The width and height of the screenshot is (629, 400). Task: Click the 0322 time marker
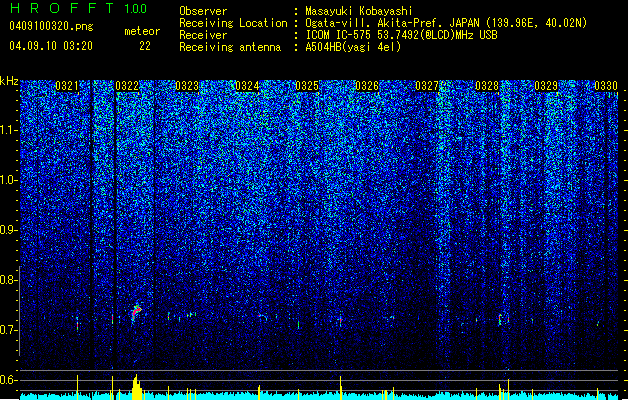(x=127, y=86)
